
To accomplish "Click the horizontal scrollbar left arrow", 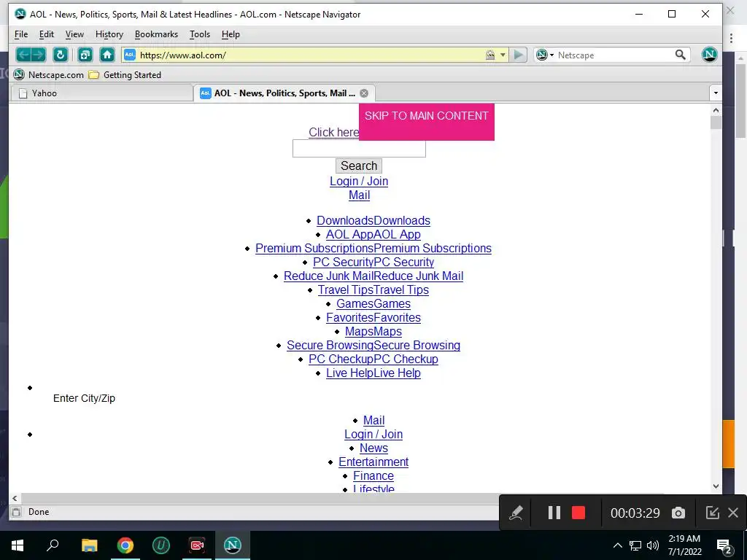I will 15,498.
